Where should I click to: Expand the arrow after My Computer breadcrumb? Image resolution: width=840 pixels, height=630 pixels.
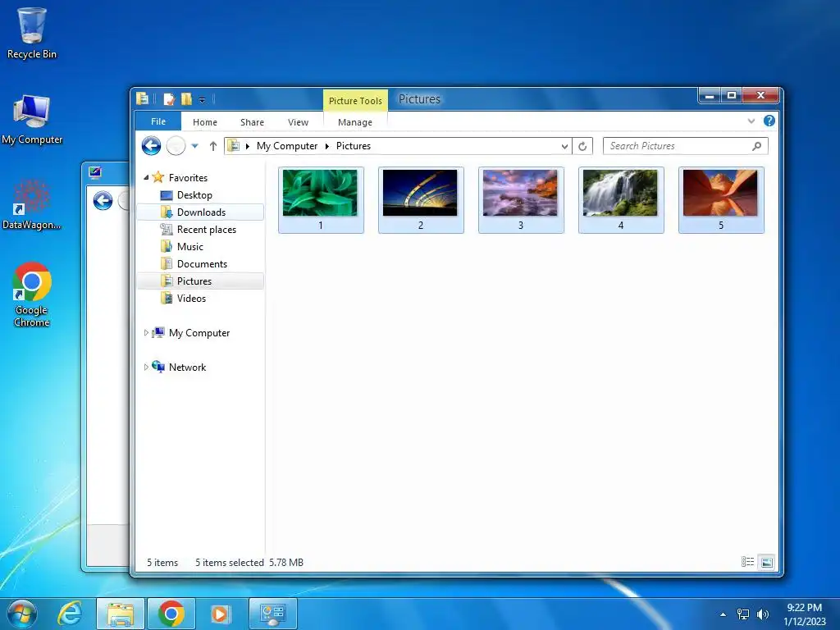click(326, 146)
